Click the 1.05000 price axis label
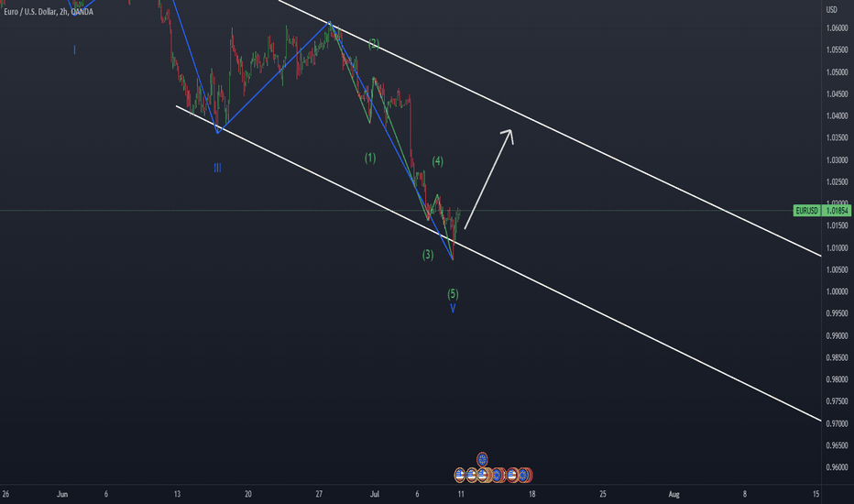This screenshot has width=854, height=504. tap(838, 71)
